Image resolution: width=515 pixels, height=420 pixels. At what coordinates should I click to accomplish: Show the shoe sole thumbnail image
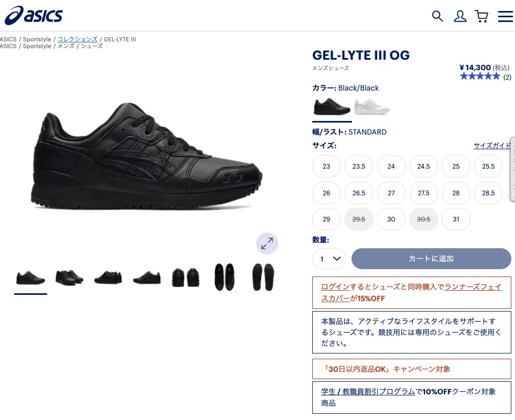click(263, 277)
